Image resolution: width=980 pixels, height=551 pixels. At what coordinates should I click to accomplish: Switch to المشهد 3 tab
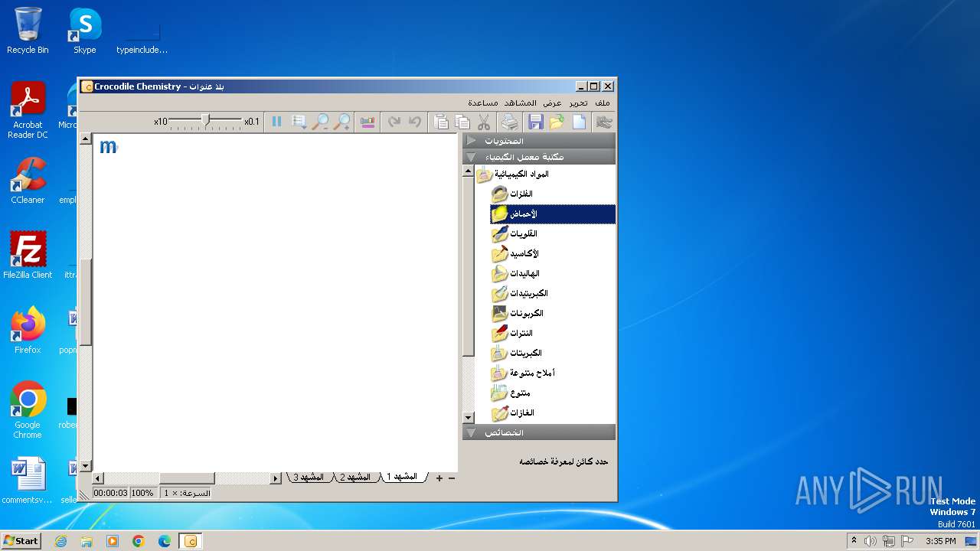tap(309, 477)
